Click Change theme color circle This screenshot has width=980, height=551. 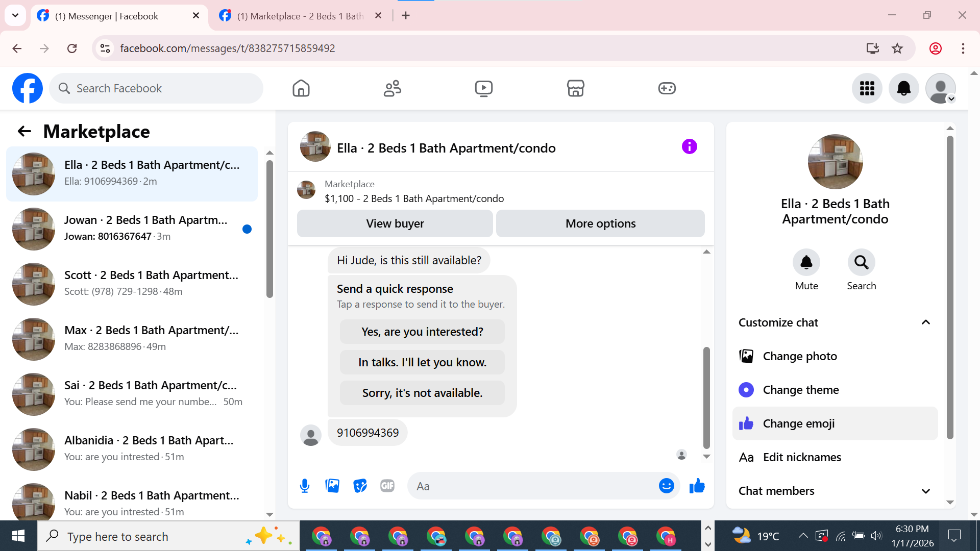tap(746, 390)
